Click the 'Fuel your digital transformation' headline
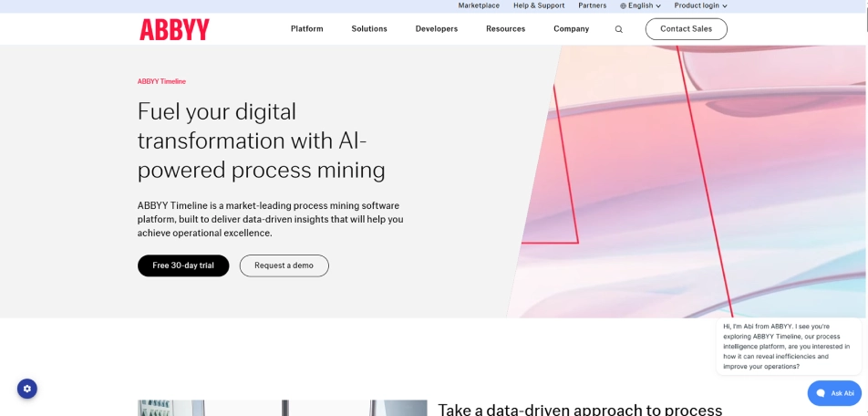Screen dimensions: 868x416 pyautogui.click(x=262, y=141)
